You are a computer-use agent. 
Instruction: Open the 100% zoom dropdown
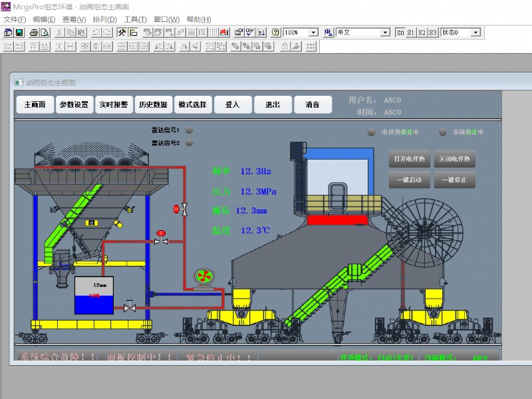[x=313, y=33]
